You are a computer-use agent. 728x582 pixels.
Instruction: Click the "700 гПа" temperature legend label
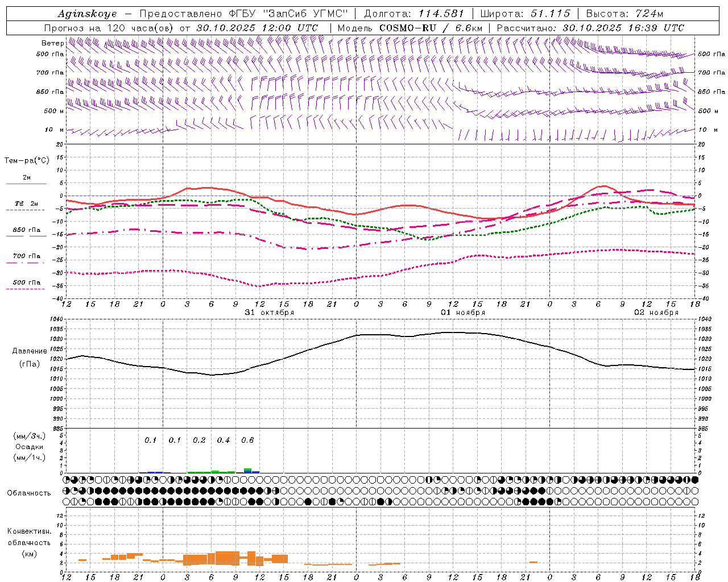(x=27, y=256)
